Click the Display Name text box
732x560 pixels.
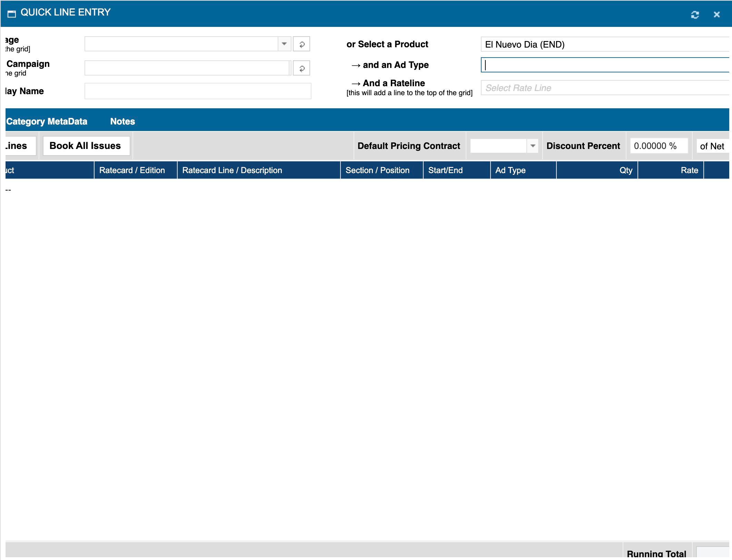coord(198,91)
